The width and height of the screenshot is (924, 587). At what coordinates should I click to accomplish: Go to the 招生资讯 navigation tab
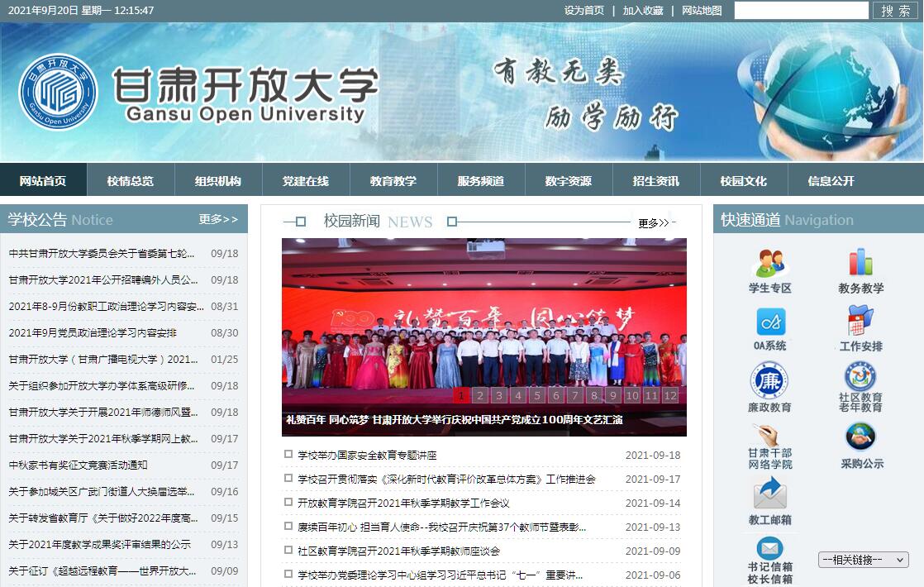point(656,180)
